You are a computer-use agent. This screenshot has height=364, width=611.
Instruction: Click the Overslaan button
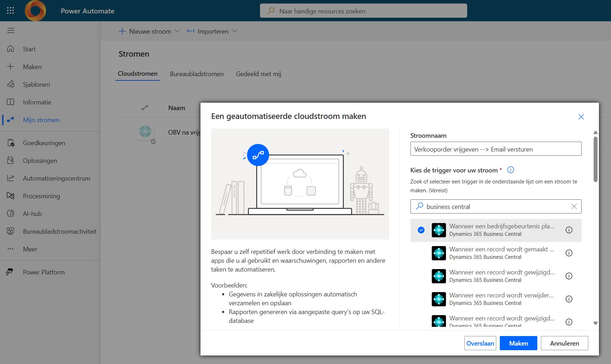(480, 343)
